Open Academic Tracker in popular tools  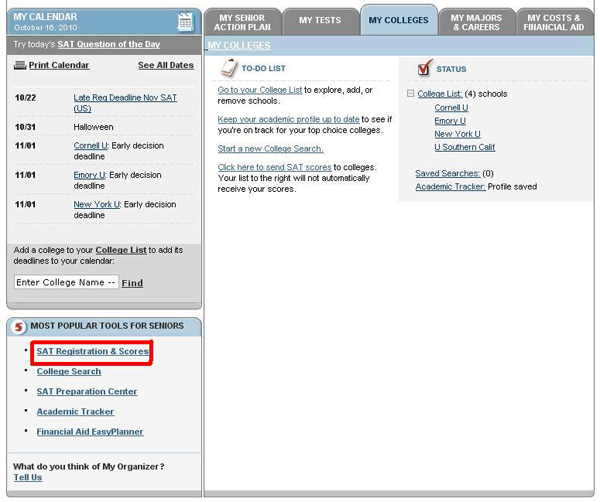pyautogui.click(x=75, y=412)
